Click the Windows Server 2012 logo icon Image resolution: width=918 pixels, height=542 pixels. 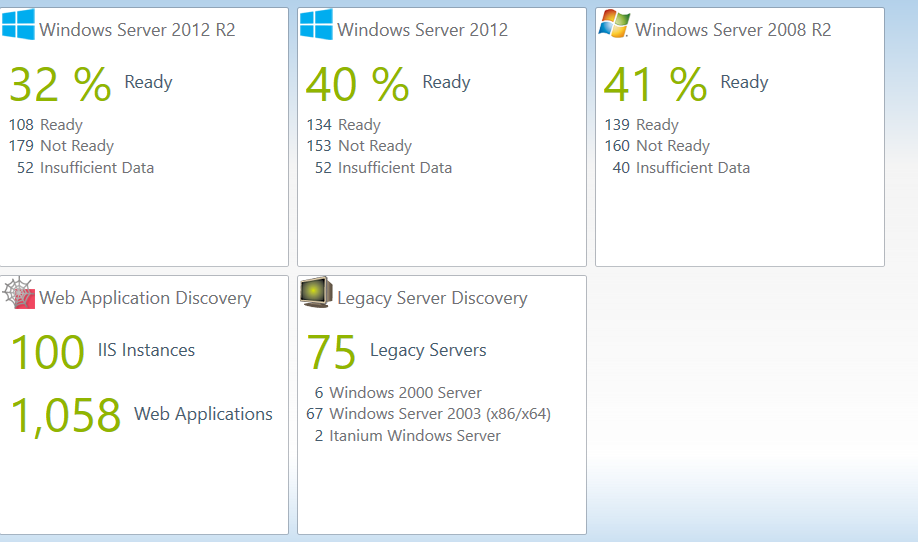pyautogui.click(x=316, y=25)
